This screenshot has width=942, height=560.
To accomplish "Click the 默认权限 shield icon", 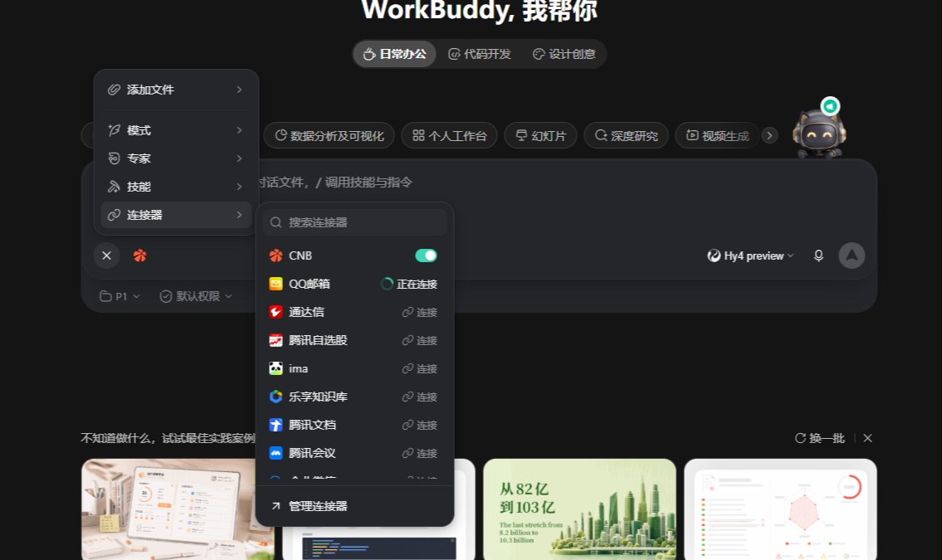I will (x=166, y=296).
